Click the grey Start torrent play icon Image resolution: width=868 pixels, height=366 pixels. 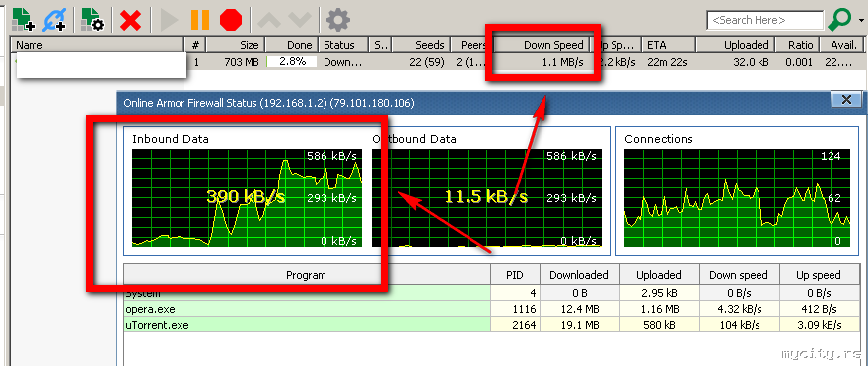point(169,21)
